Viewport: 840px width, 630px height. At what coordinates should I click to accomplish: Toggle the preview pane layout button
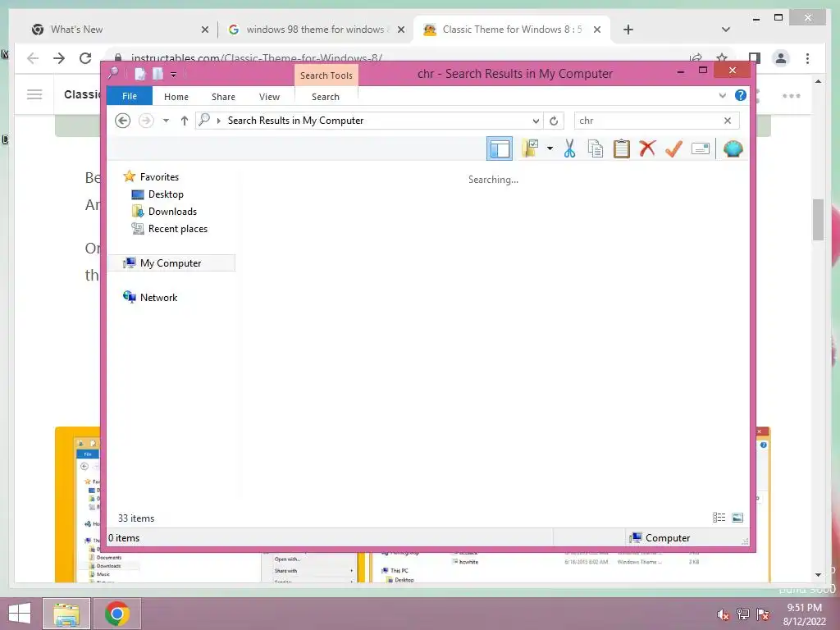pyautogui.click(x=500, y=149)
